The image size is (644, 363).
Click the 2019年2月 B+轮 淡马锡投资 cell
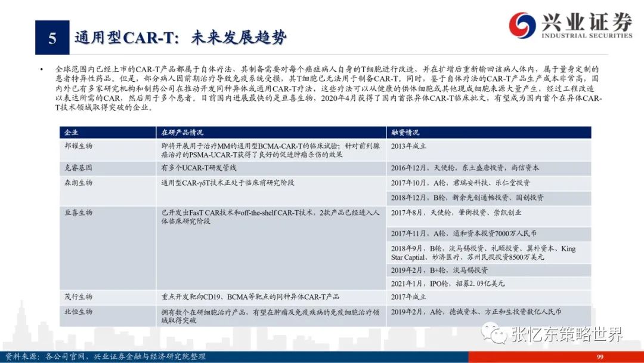click(x=489, y=270)
